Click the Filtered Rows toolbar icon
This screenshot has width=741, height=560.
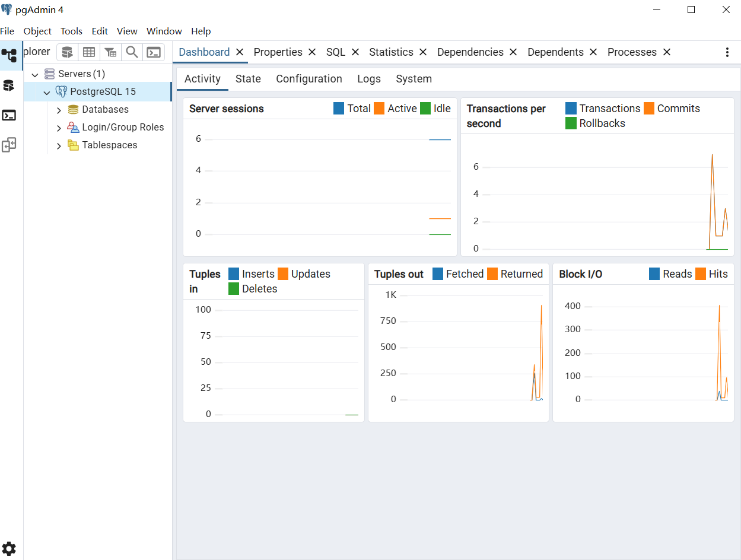110,52
